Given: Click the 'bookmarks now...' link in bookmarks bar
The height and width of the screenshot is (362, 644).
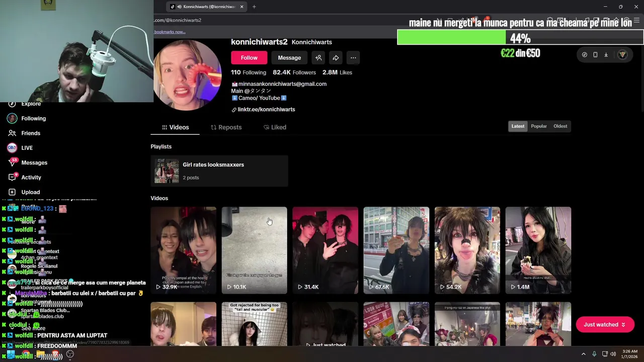Looking at the screenshot, I should (170, 32).
